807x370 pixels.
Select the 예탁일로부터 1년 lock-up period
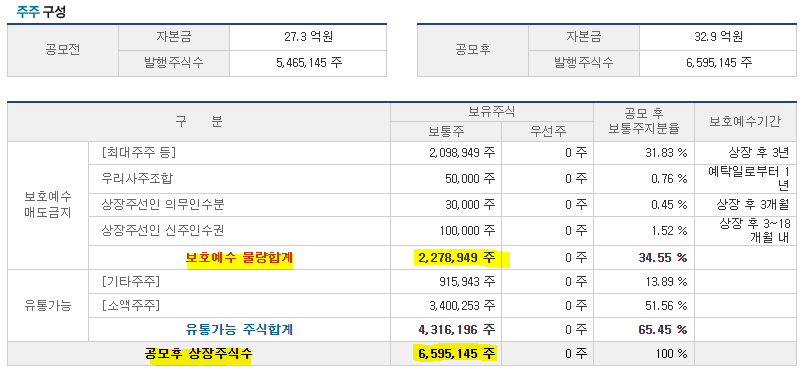[749, 179]
